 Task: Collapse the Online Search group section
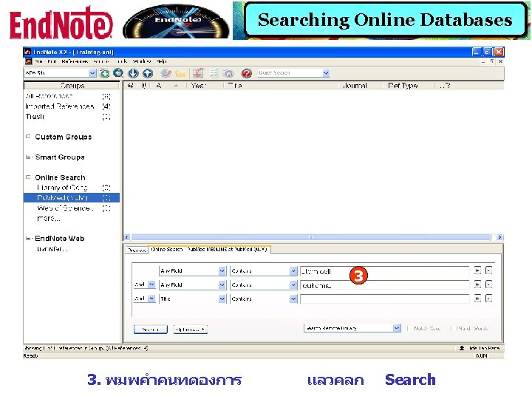pyautogui.click(x=28, y=177)
